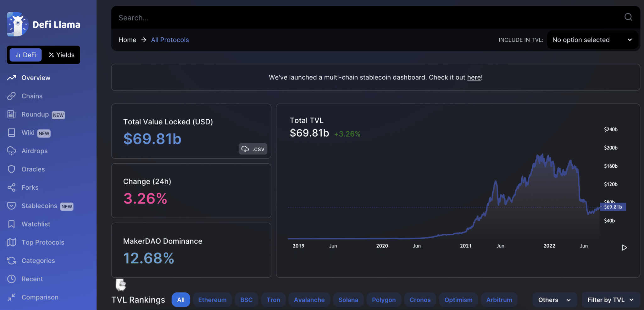Navigate to Stablecoins via sidebar icon
644x310 pixels.
point(11,206)
